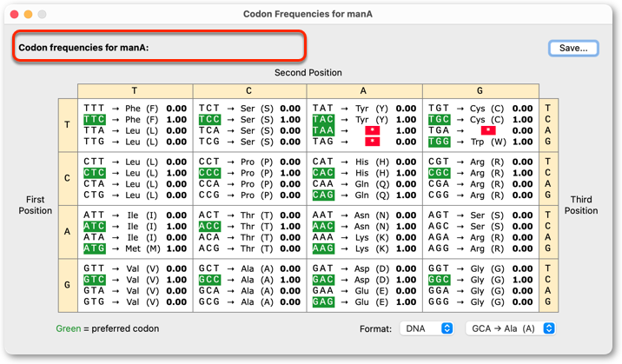Click the GGG codon text

[x=439, y=301]
